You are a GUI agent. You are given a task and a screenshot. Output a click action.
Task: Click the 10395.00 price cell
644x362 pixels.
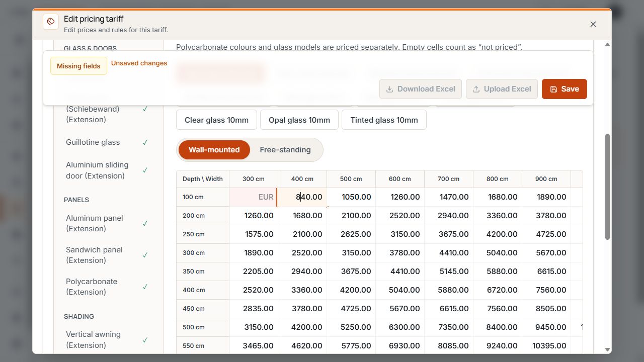[x=546, y=346]
